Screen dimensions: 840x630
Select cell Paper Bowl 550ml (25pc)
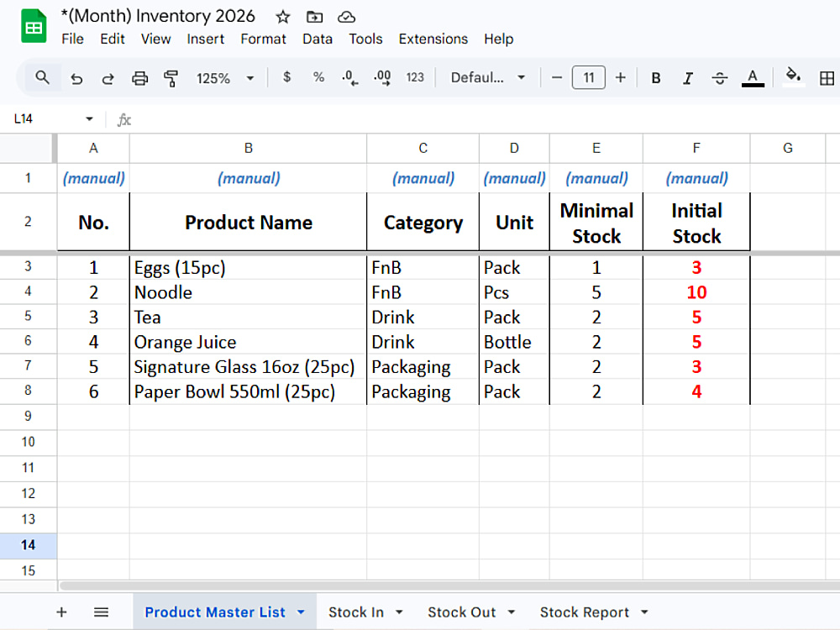(248, 391)
